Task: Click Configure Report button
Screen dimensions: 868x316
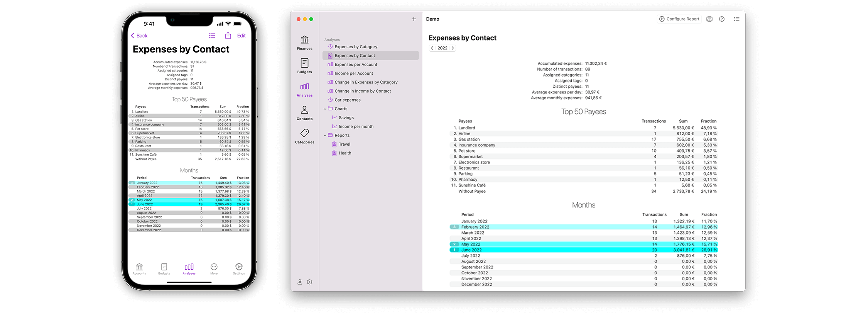Action: pos(679,19)
